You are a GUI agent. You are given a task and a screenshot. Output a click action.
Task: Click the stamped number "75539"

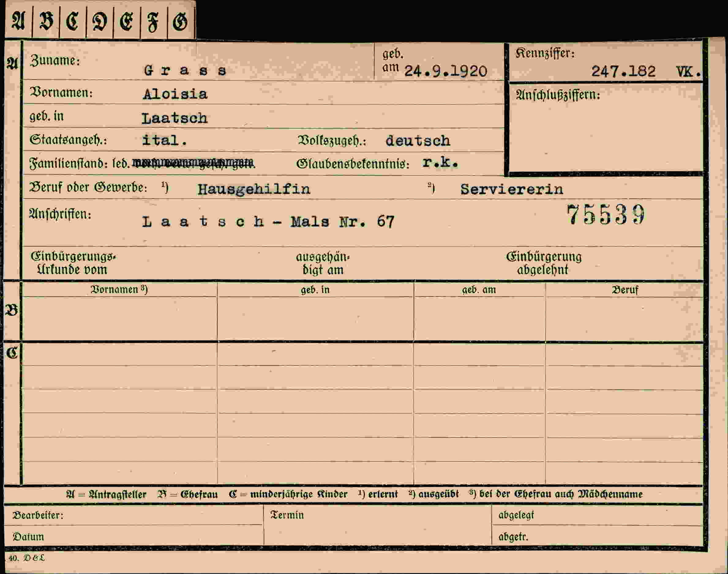pos(606,214)
